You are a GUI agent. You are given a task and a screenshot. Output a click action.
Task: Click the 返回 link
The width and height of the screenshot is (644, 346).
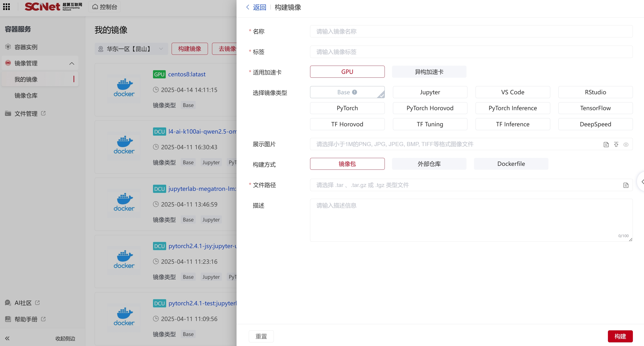click(259, 7)
